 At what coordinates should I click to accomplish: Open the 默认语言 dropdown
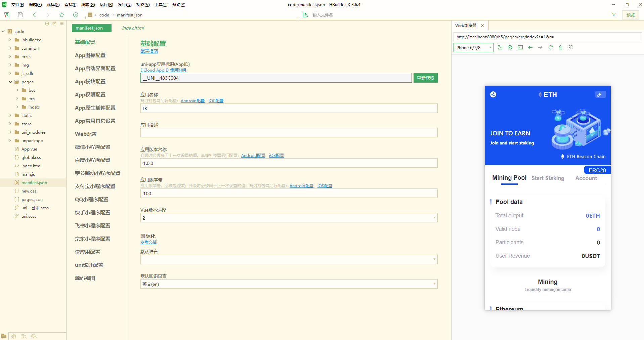(x=289, y=259)
